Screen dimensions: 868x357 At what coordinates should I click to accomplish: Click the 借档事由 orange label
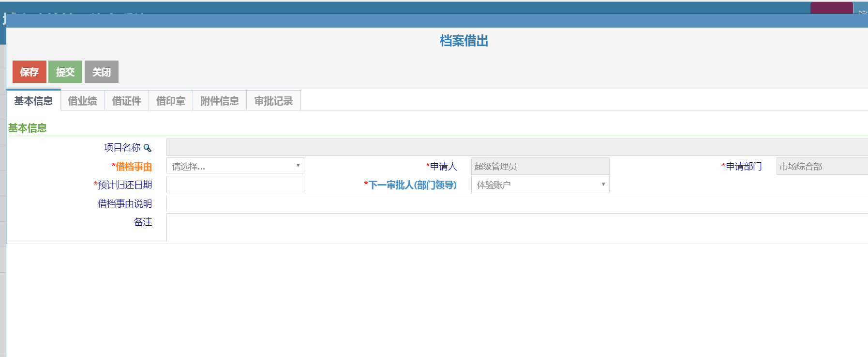(132, 166)
